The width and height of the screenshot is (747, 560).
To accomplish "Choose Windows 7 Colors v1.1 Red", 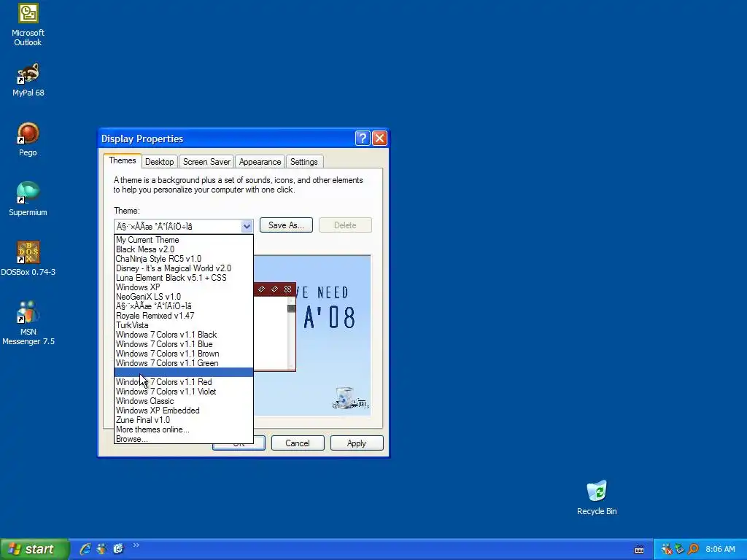I will pos(183,382).
